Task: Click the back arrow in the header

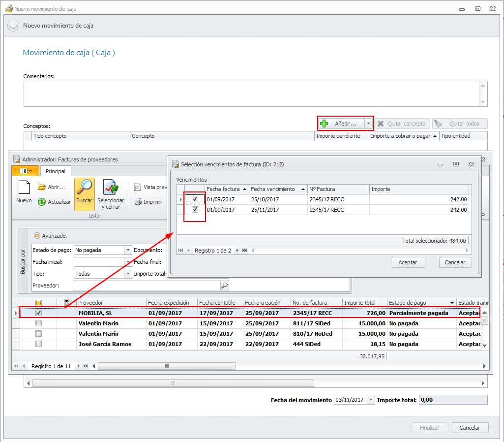Action: (x=13, y=26)
